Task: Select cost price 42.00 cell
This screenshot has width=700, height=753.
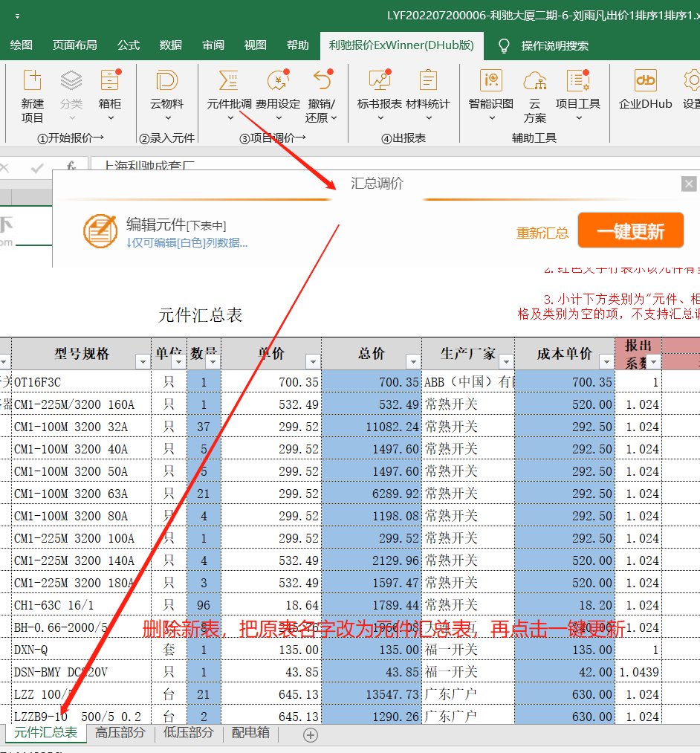Action: coord(565,672)
